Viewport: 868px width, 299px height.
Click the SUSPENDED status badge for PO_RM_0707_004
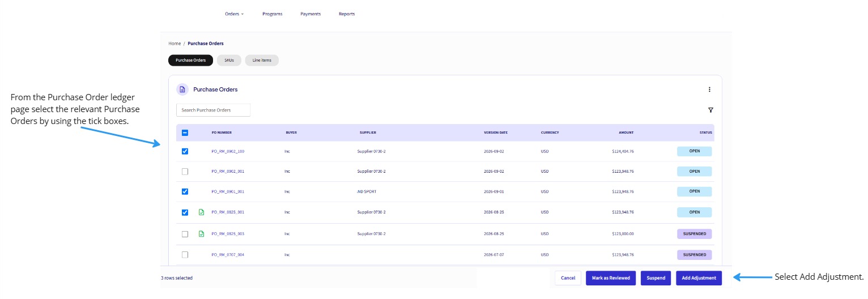[x=695, y=255]
